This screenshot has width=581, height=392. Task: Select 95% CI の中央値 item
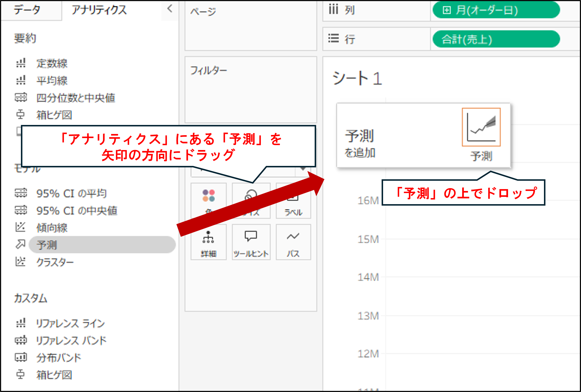pos(77,211)
